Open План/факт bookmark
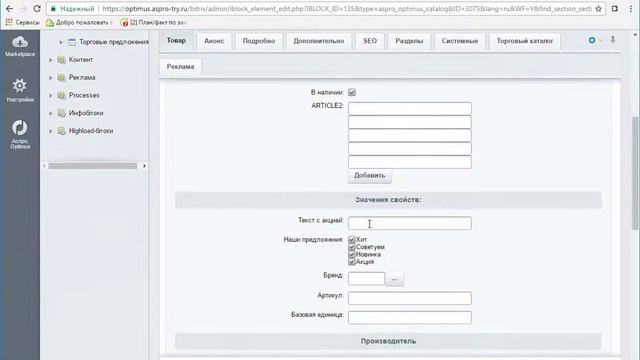 153,22
